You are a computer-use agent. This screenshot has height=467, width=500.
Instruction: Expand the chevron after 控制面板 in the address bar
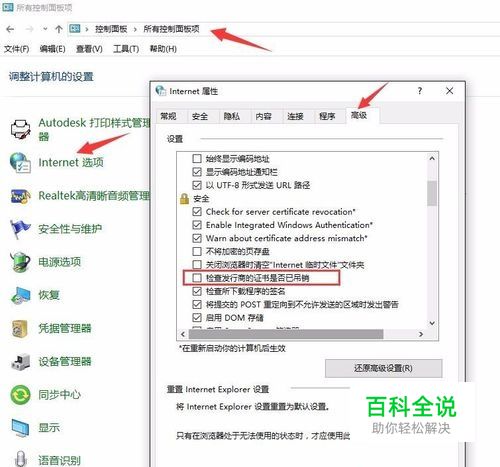tap(135, 29)
